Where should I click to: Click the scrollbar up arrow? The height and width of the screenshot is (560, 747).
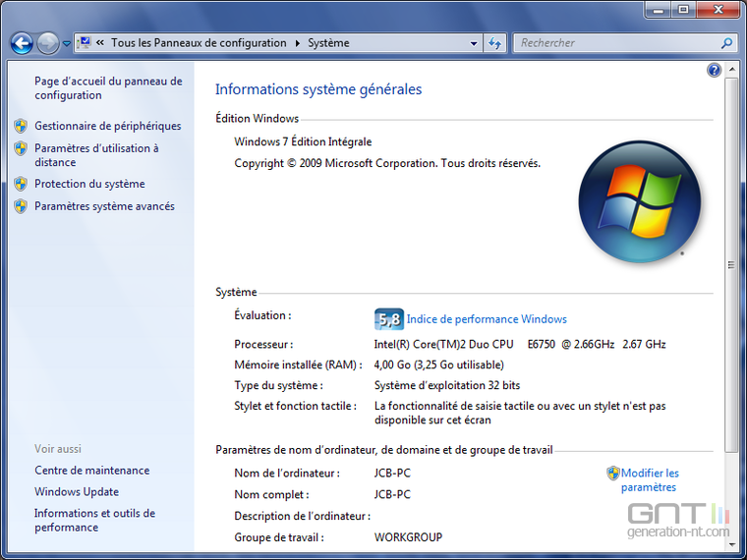(731, 70)
